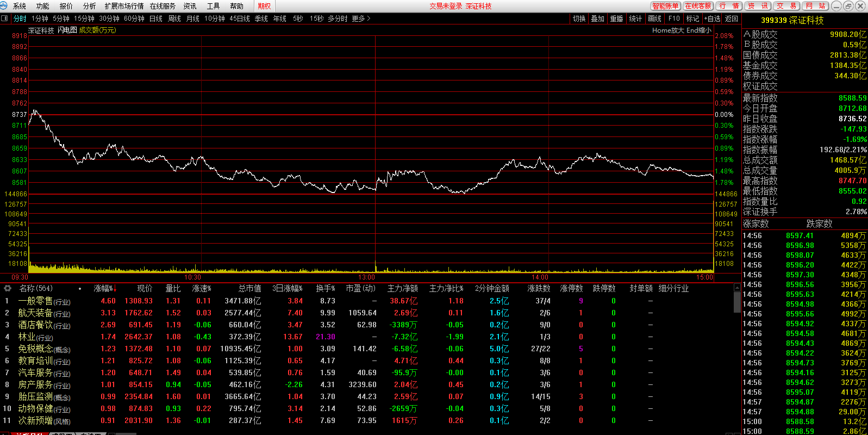Select the 60分钟 chart period
The image size is (868, 435).
134,18
